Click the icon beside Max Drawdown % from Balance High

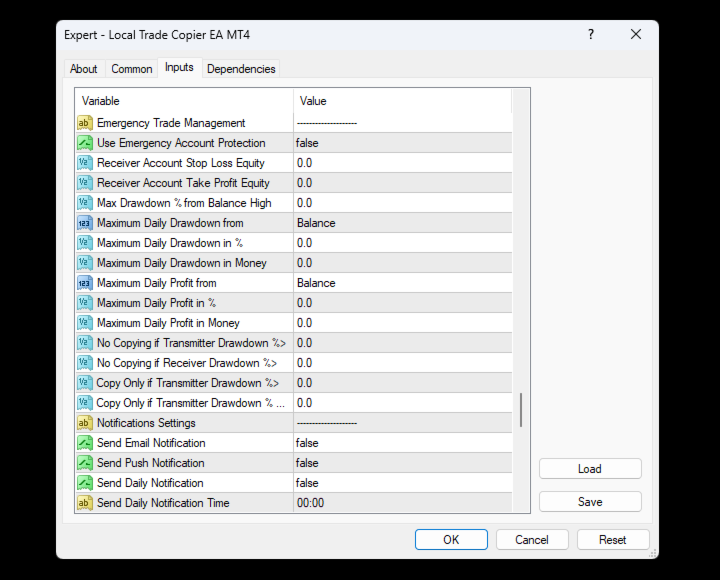point(84,203)
